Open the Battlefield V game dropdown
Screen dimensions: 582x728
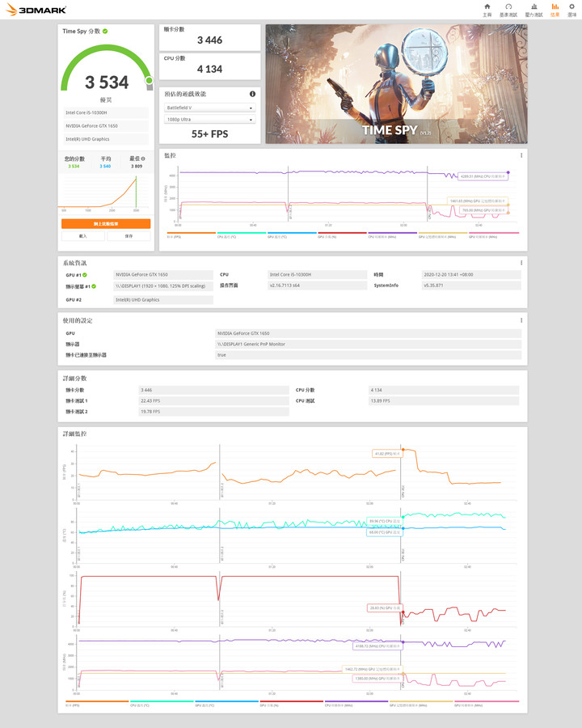tap(210, 108)
